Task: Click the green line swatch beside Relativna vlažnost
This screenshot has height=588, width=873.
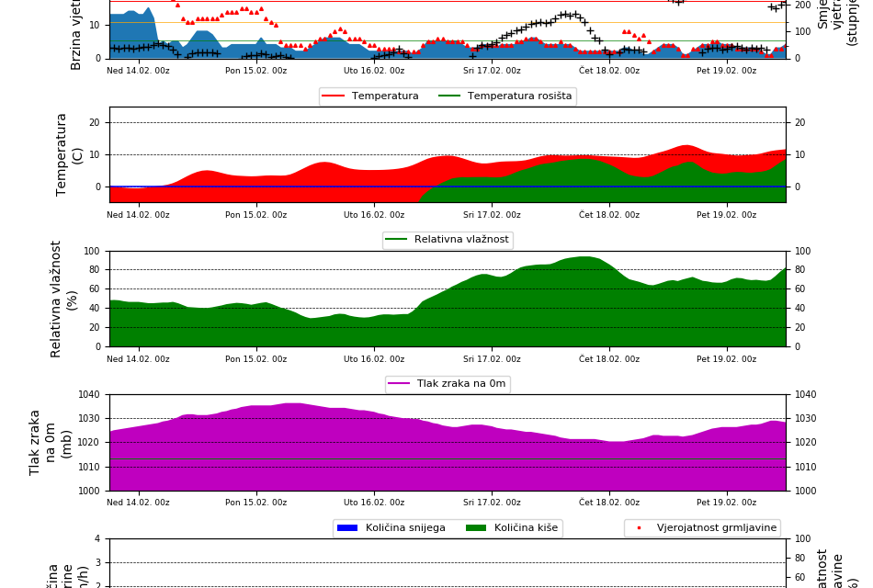Action: coord(396,240)
